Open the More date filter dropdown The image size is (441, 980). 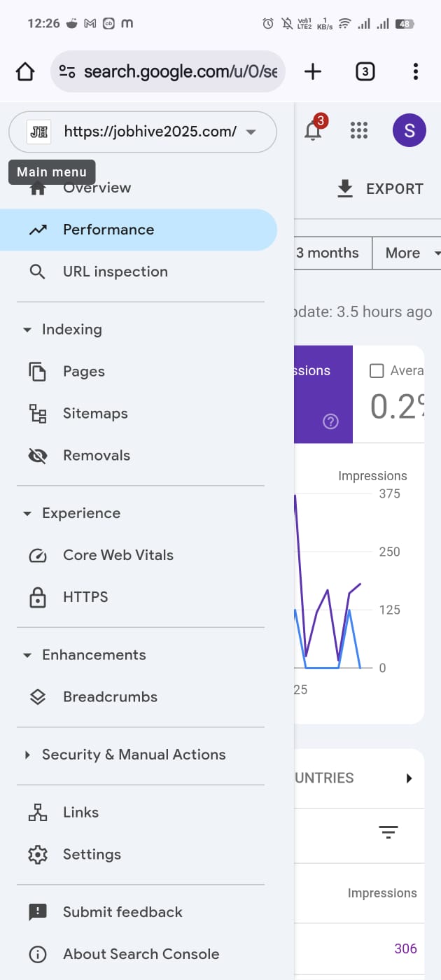(x=407, y=253)
